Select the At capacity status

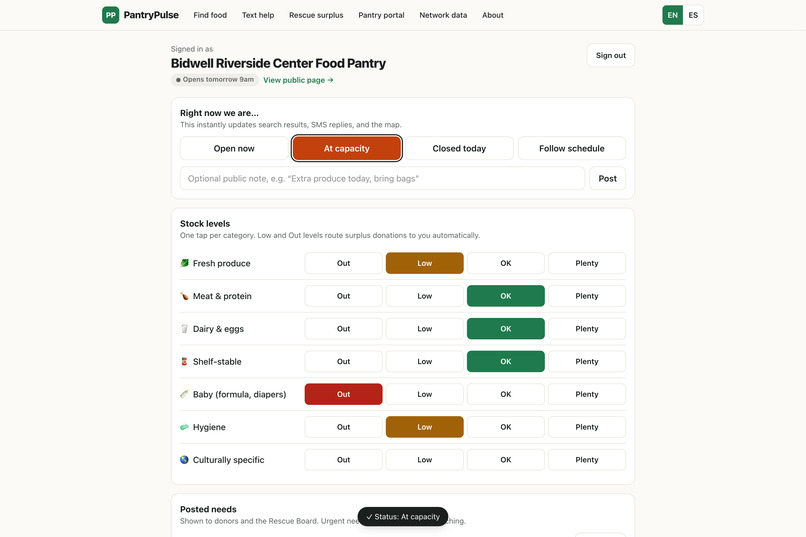coord(346,149)
